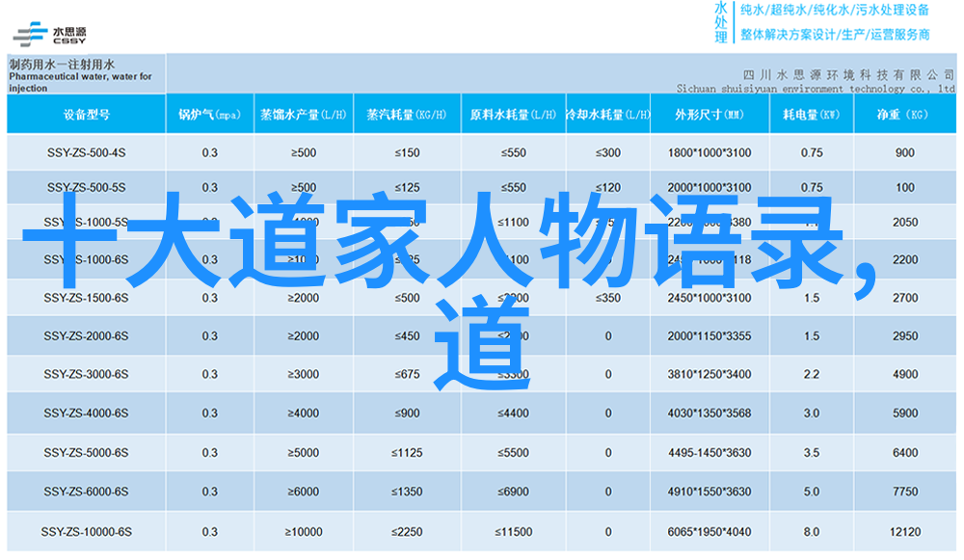This screenshot has width=964, height=560.
Task: Click the raw water value ≤6900
Action: [514, 492]
